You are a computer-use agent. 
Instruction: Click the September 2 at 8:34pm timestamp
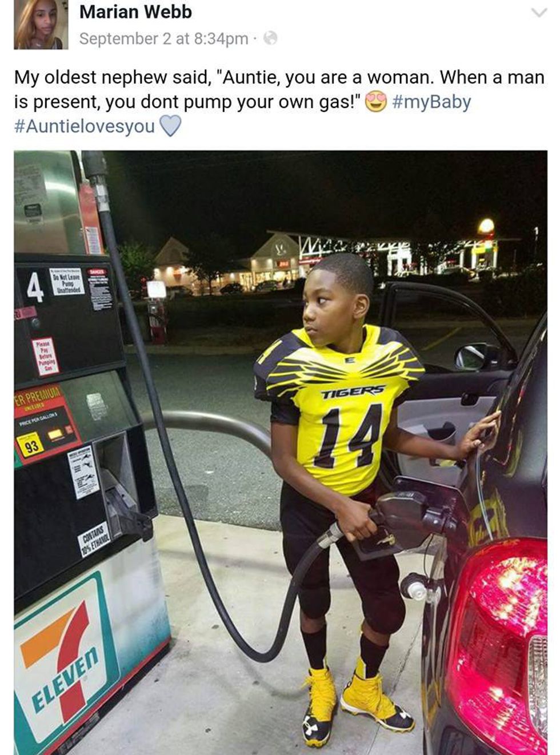pos(163,39)
